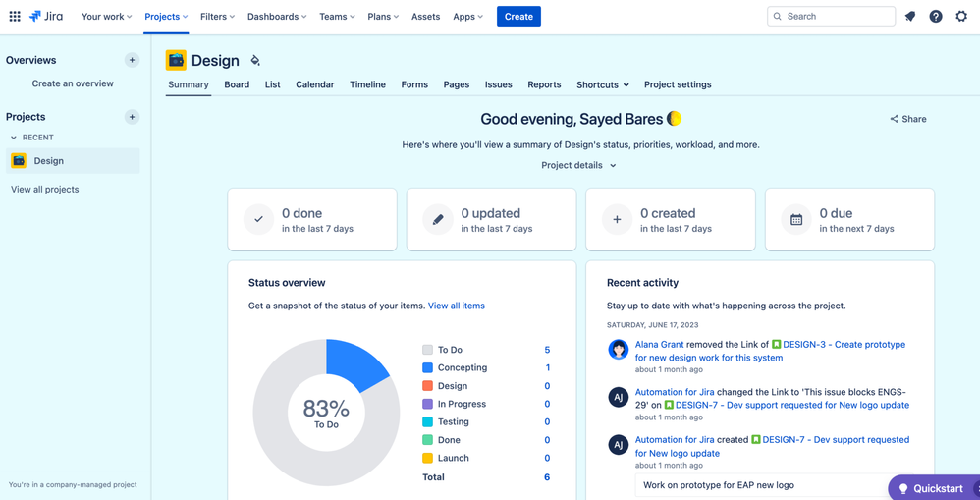Click the calendar icon on due card
This screenshot has height=500, width=980.
point(796,219)
